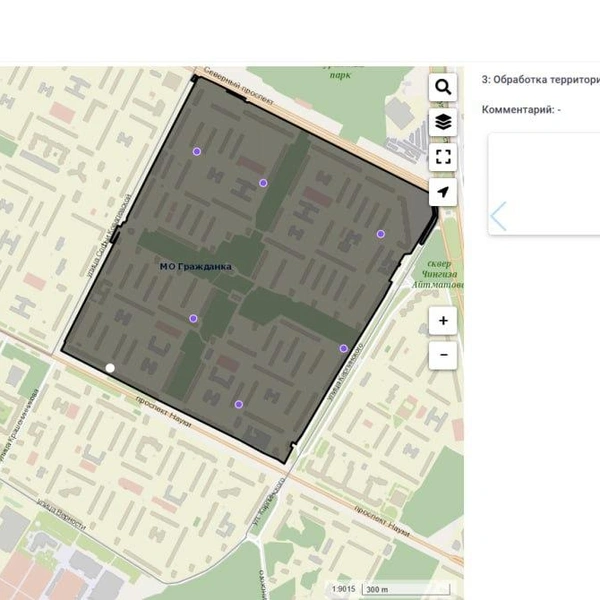The width and height of the screenshot is (600, 600).
Task: Open the map search tool
Action: point(443,87)
